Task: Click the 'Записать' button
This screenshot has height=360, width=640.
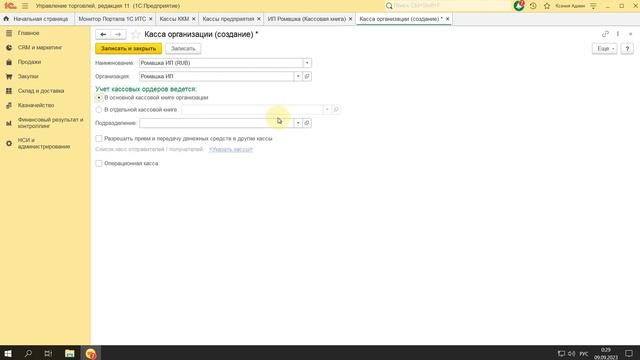Action: pos(183,49)
